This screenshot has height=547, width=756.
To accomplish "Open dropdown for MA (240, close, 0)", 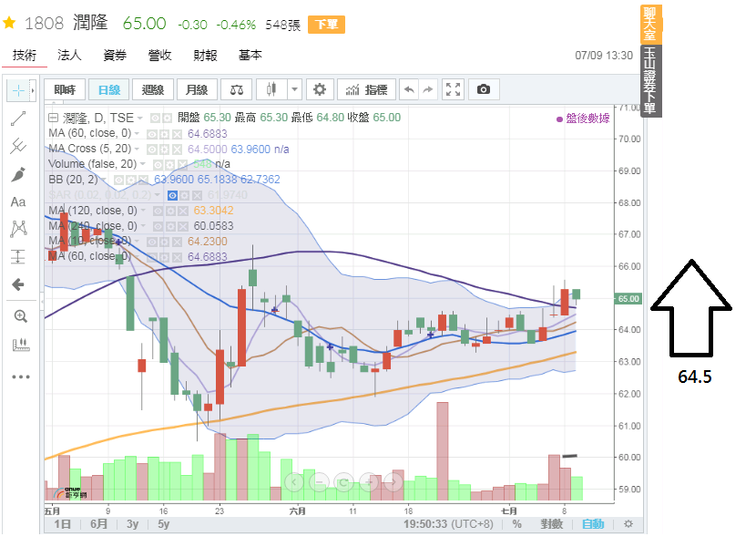I will click(143, 226).
